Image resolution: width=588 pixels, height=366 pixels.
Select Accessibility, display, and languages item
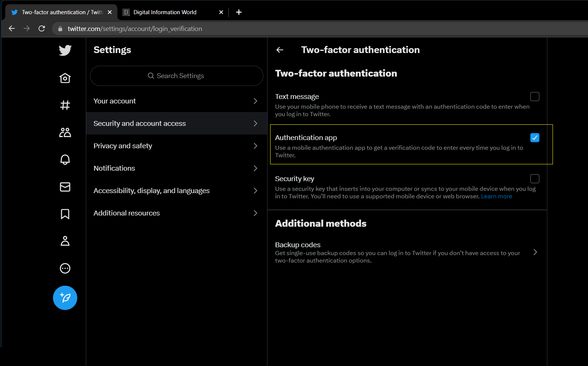click(176, 190)
